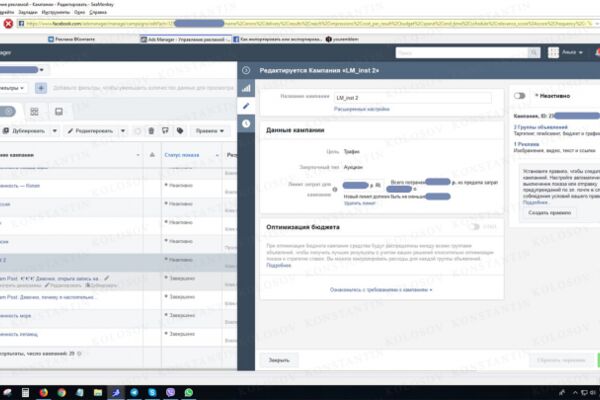This screenshot has width=600, height=400.
Task: Switch to the Ads Manager browser tab
Action: [x=186, y=39]
